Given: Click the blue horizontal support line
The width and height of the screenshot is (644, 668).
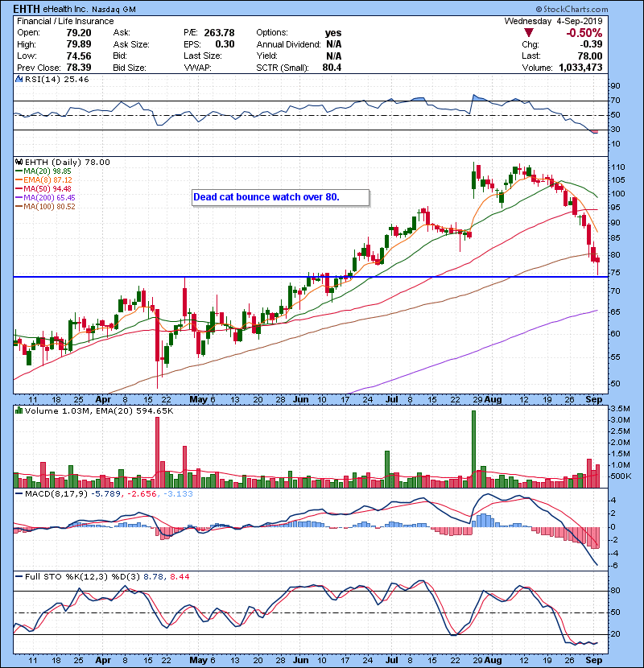Looking at the screenshot, I should pyautogui.click(x=310, y=277).
